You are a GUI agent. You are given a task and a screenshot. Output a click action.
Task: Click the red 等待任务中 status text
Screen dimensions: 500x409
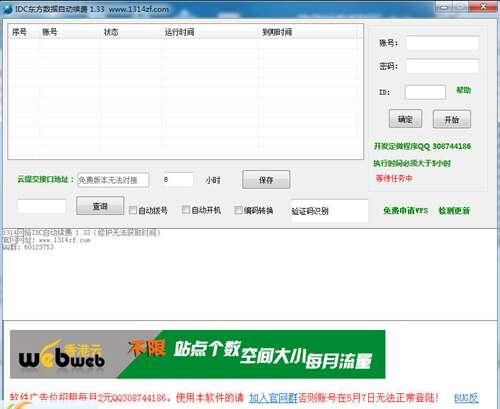(394, 178)
